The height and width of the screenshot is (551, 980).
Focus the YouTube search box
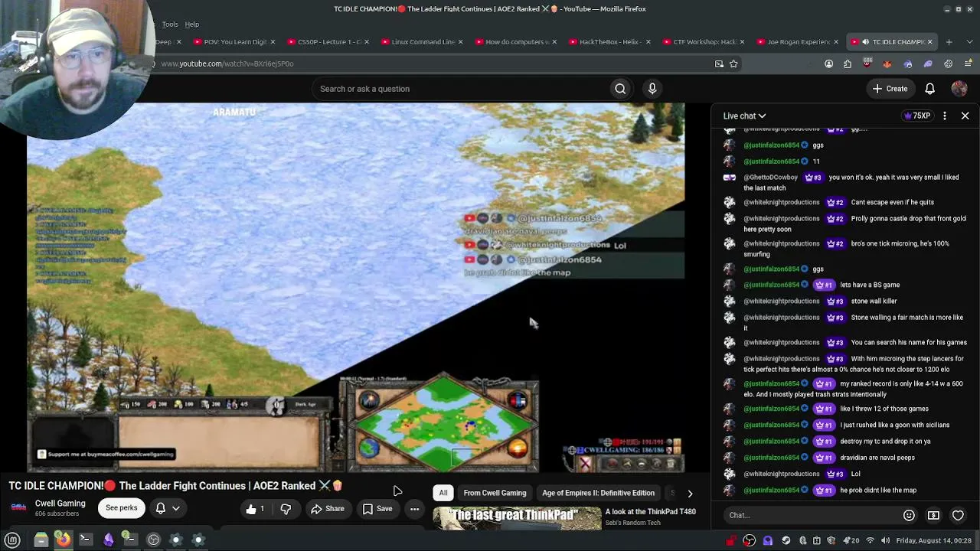click(x=461, y=89)
